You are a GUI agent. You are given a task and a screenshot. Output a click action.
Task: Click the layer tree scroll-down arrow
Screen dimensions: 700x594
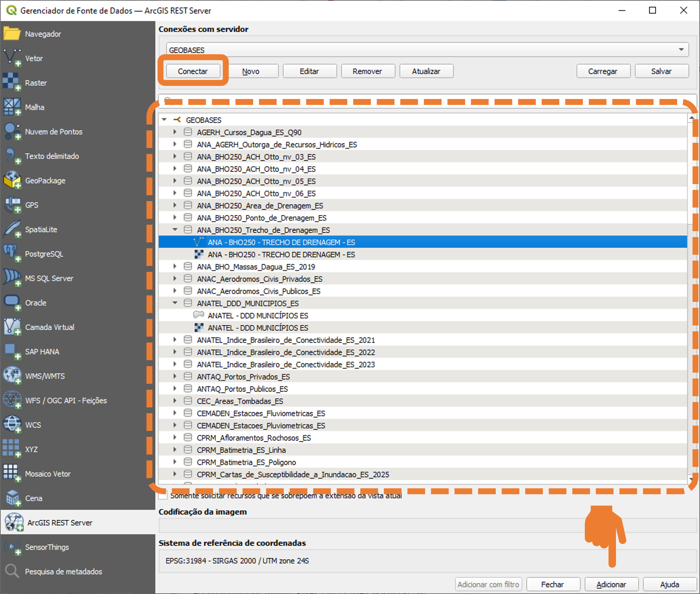point(691,479)
